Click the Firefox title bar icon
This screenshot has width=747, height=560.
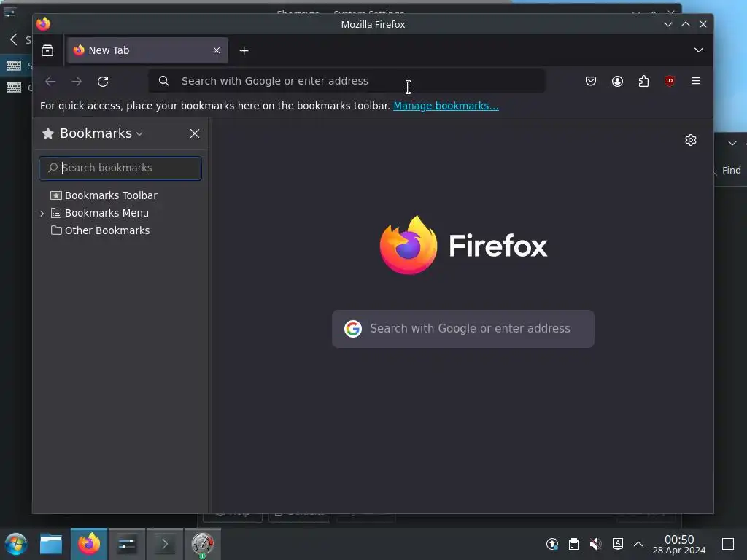click(43, 24)
